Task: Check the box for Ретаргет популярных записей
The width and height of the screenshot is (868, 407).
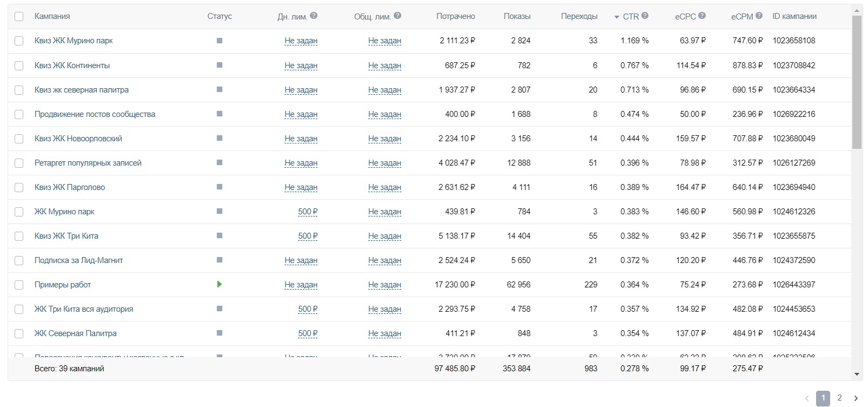Action: tap(19, 163)
